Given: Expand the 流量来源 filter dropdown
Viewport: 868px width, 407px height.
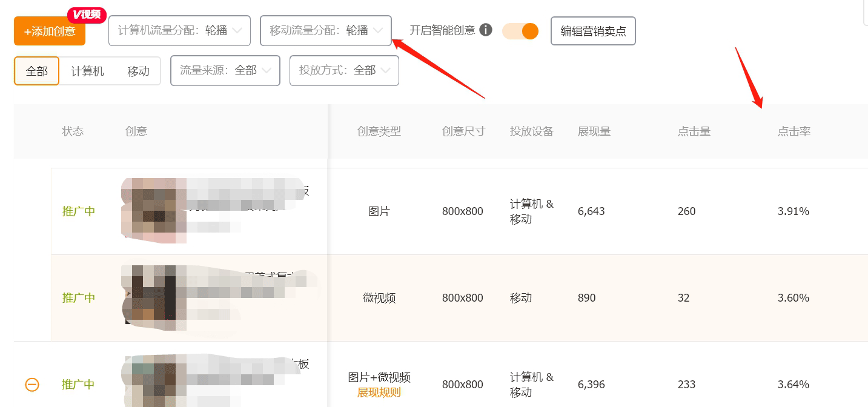Looking at the screenshot, I should pyautogui.click(x=225, y=71).
